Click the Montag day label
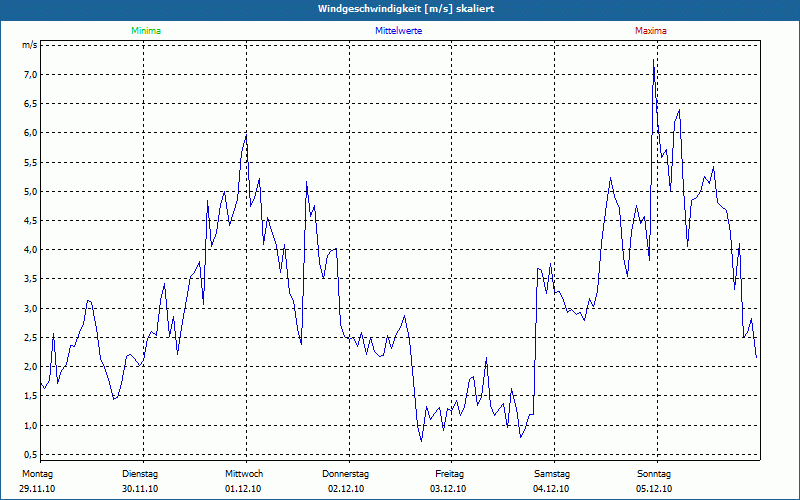 [x=37, y=474]
